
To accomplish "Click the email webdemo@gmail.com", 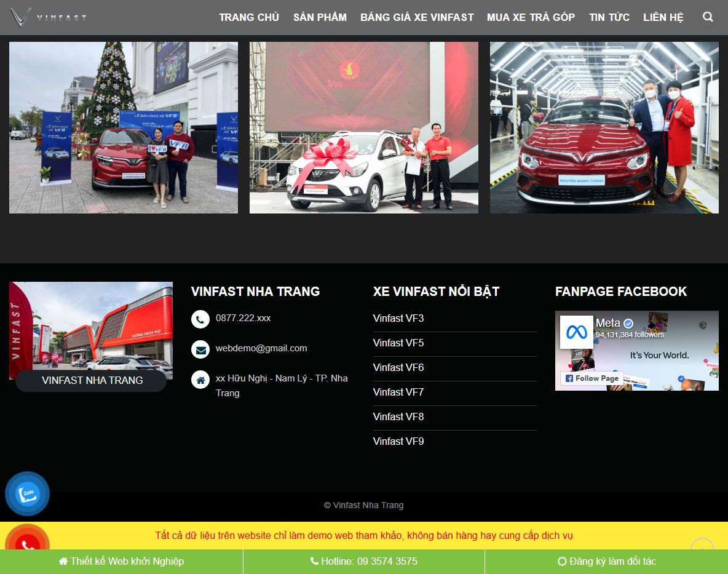I will (x=261, y=348).
